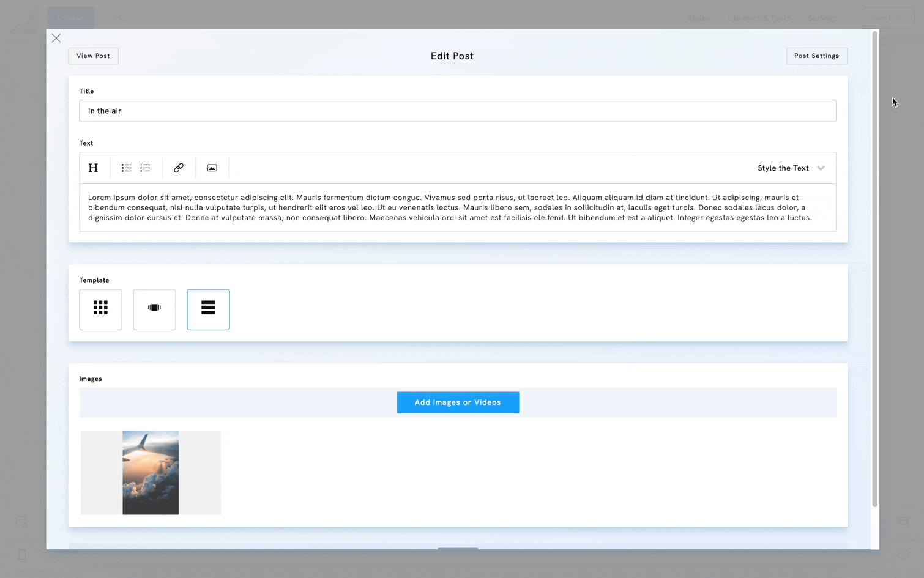Click the insert image icon in text toolbar
The height and width of the screenshot is (578, 924).
212,168
